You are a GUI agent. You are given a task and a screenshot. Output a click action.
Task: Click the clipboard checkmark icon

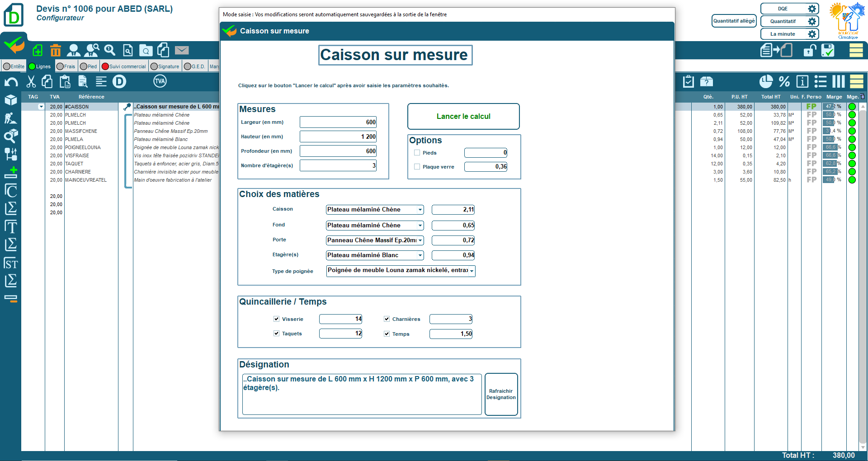[x=689, y=81]
